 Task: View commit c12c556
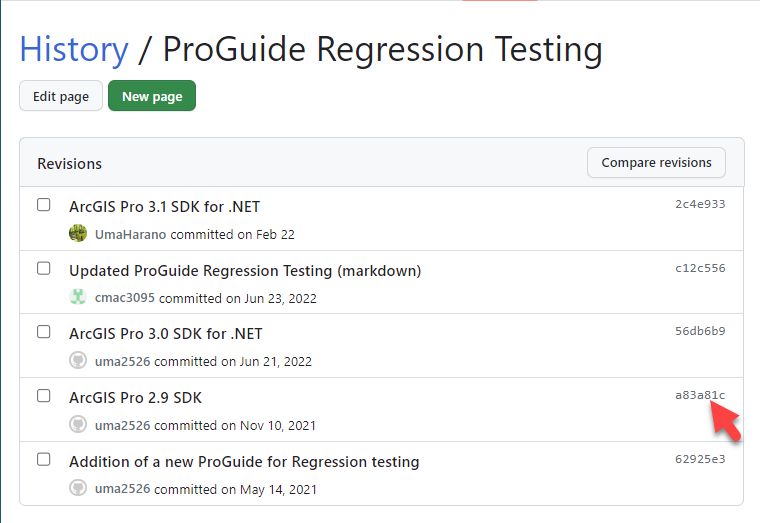pyautogui.click(x=700, y=268)
